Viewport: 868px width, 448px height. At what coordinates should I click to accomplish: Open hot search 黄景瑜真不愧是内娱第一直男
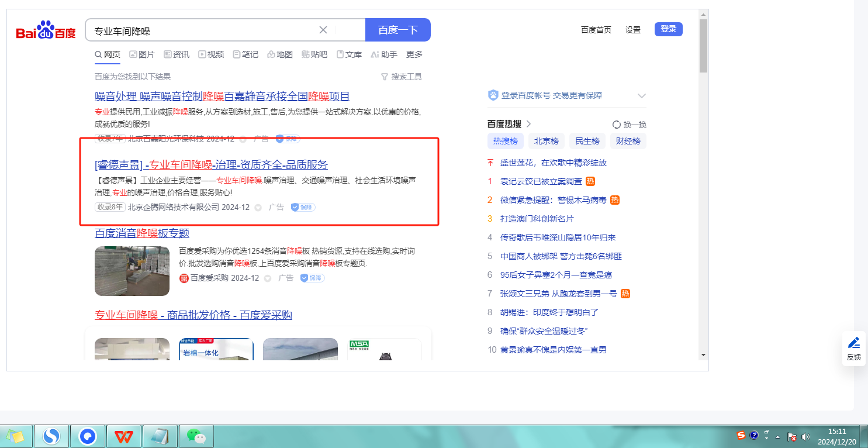point(554,350)
